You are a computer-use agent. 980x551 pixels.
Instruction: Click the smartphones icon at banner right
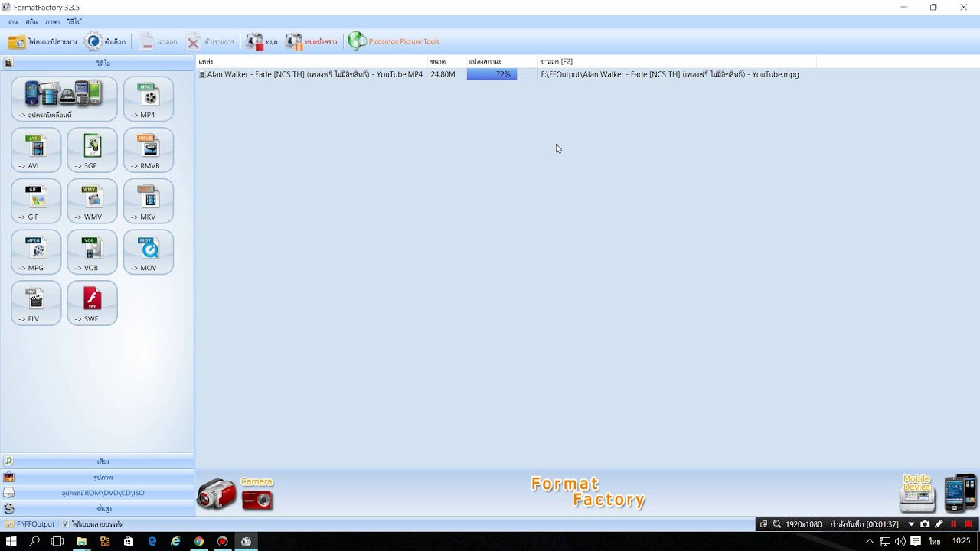coord(960,494)
